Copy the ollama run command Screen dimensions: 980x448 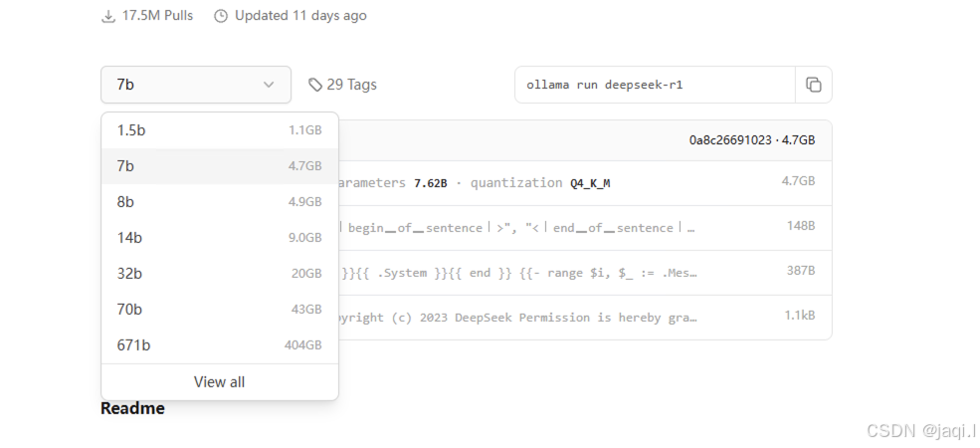pyautogui.click(x=813, y=85)
